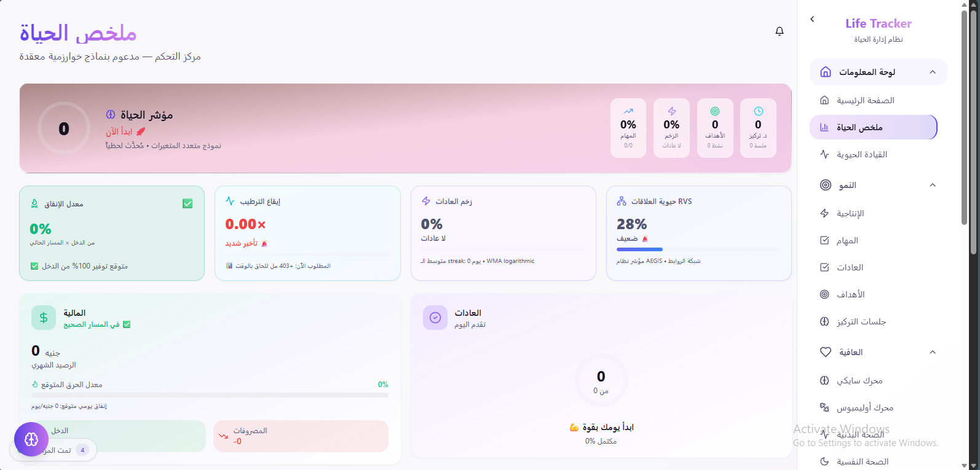Click the dollar icon in المالية card
Viewport: 980px width, 470px height.
pyautogui.click(x=44, y=318)
